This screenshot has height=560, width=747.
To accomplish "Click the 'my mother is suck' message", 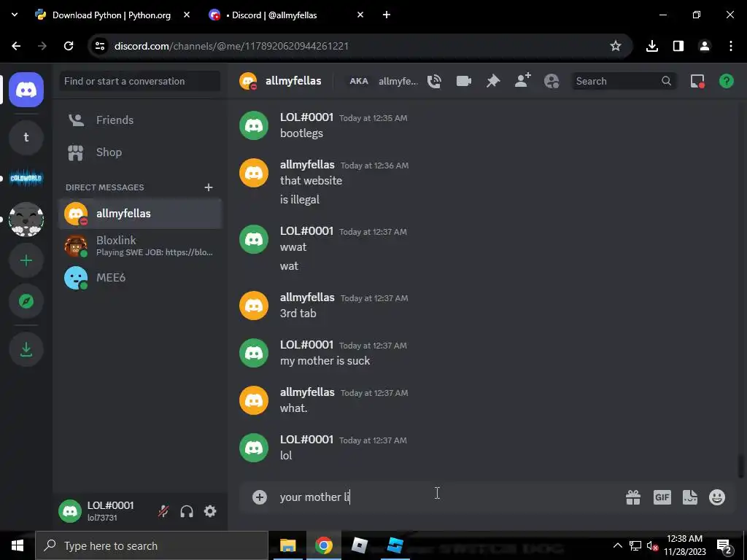I will click(325, 361).
